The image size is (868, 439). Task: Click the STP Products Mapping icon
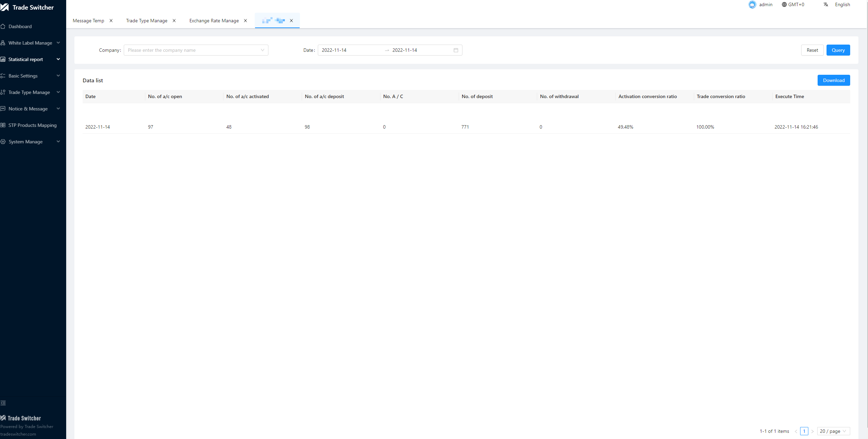coord(3,125)
